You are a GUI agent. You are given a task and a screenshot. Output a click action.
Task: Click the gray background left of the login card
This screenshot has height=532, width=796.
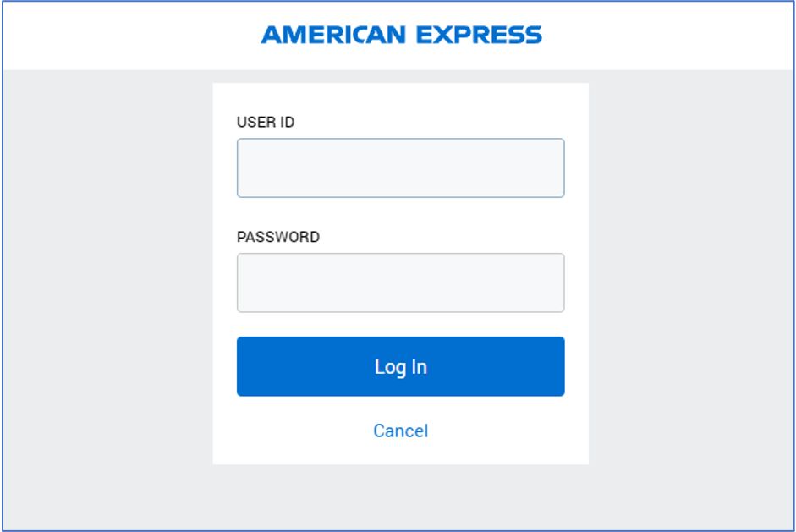pos(106,271)
